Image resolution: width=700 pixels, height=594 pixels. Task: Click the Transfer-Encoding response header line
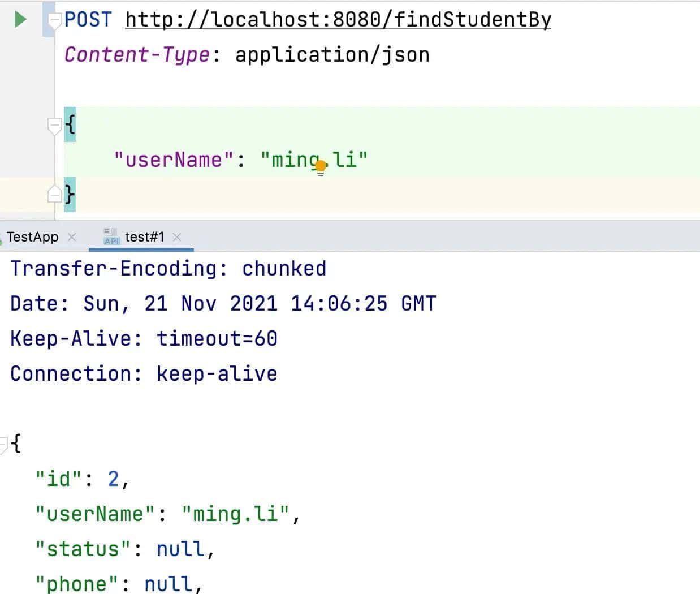168,269
